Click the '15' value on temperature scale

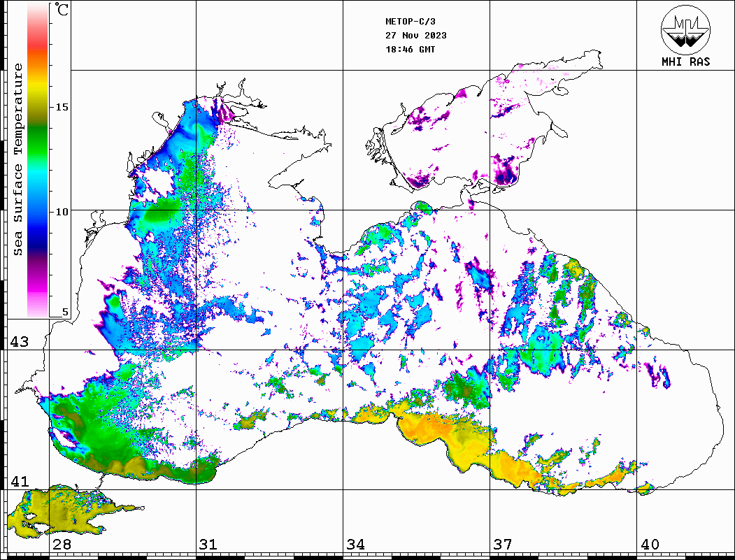(62, 107)
